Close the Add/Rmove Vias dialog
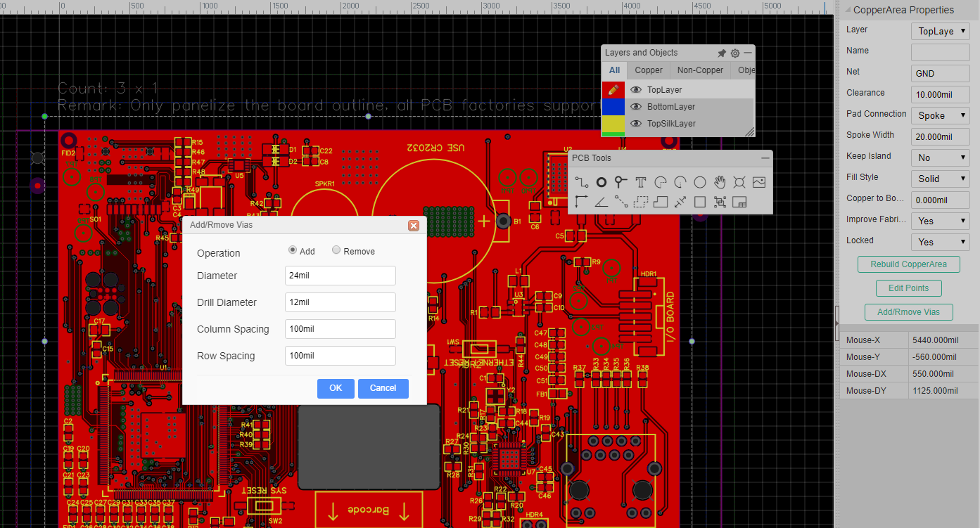This screenshot has height=528, width=980. [414, 226]
